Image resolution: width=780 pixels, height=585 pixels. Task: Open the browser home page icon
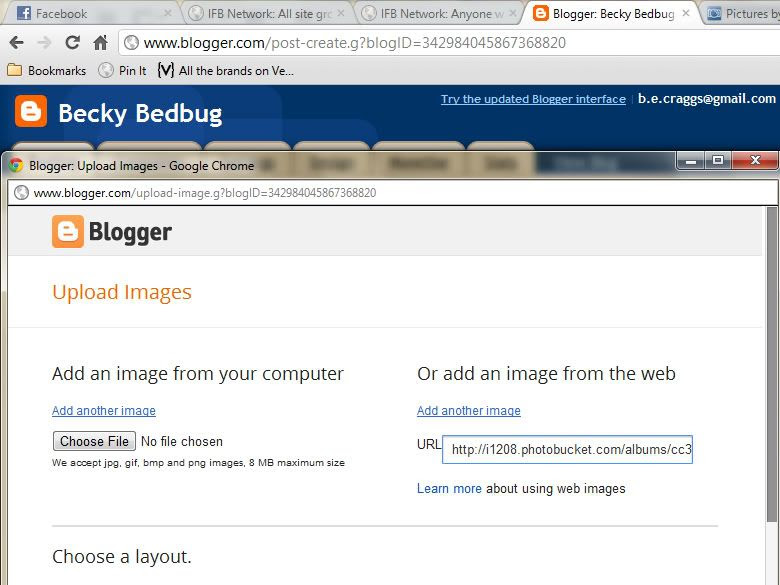[100, 42]
